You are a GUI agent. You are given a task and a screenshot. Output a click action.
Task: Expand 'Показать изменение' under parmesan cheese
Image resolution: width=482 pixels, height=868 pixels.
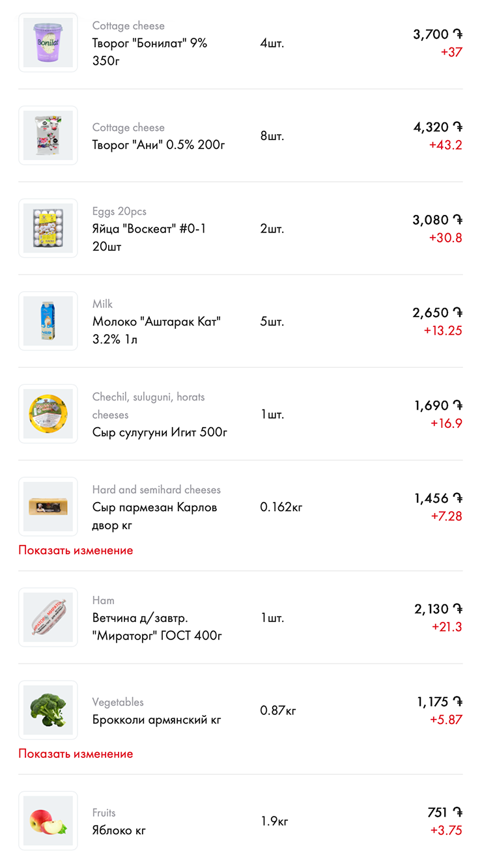[76, 550]
